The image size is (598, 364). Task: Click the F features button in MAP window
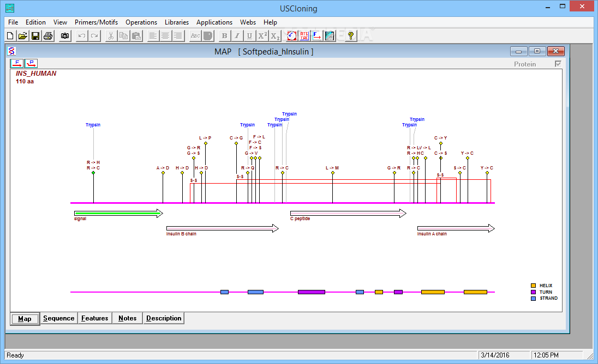(17, 63)
